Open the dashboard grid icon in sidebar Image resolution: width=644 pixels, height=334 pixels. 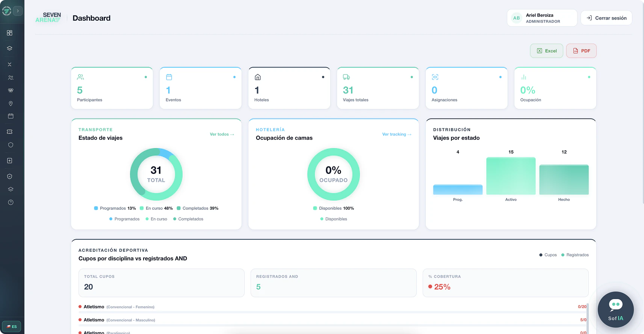[10, 33]
